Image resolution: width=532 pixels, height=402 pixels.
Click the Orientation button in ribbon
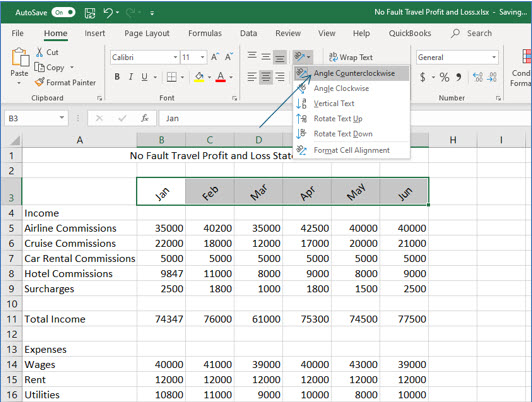click(x=302, y=57)
